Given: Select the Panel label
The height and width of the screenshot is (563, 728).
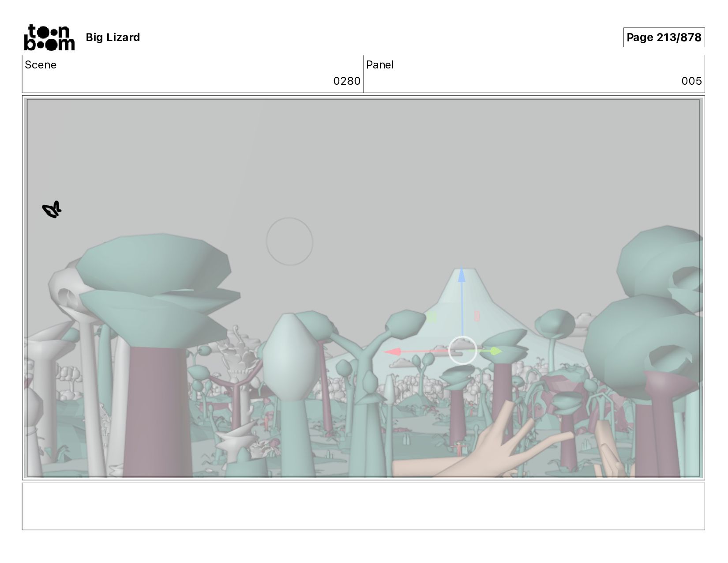Looking at the screenshot, I should 380,65.
